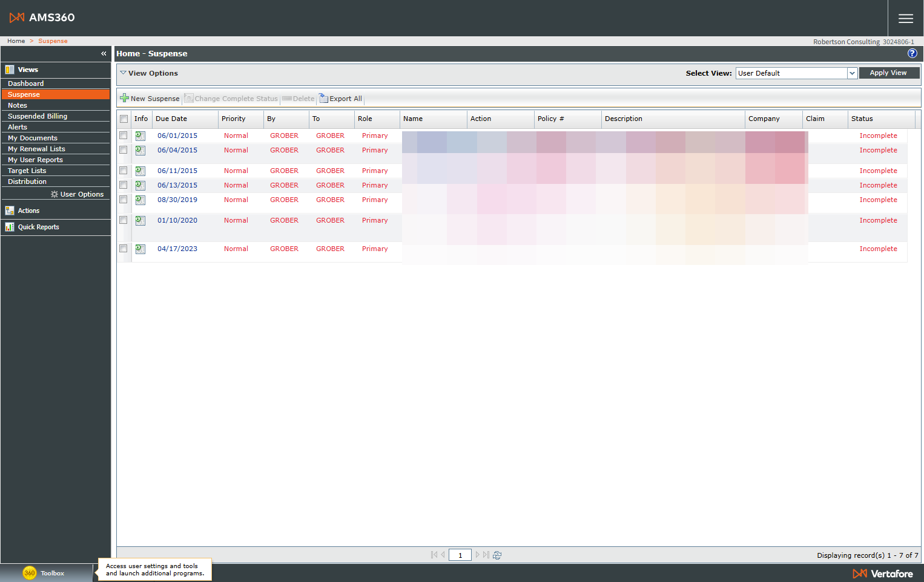Screen dimensions: 924x582
Task: Go to previous page using pager arrow
Action: [x=443, y=555]
